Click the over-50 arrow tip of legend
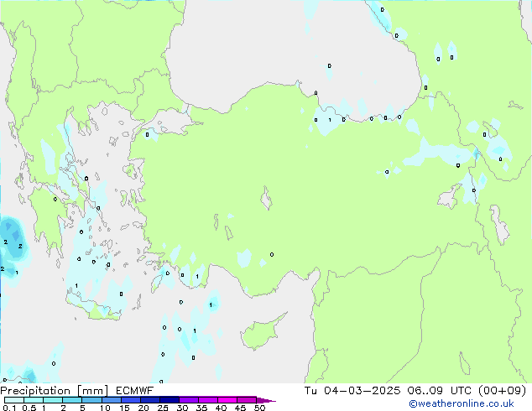The width and height of the screenshot is (532, 411). tap(266, 400)
